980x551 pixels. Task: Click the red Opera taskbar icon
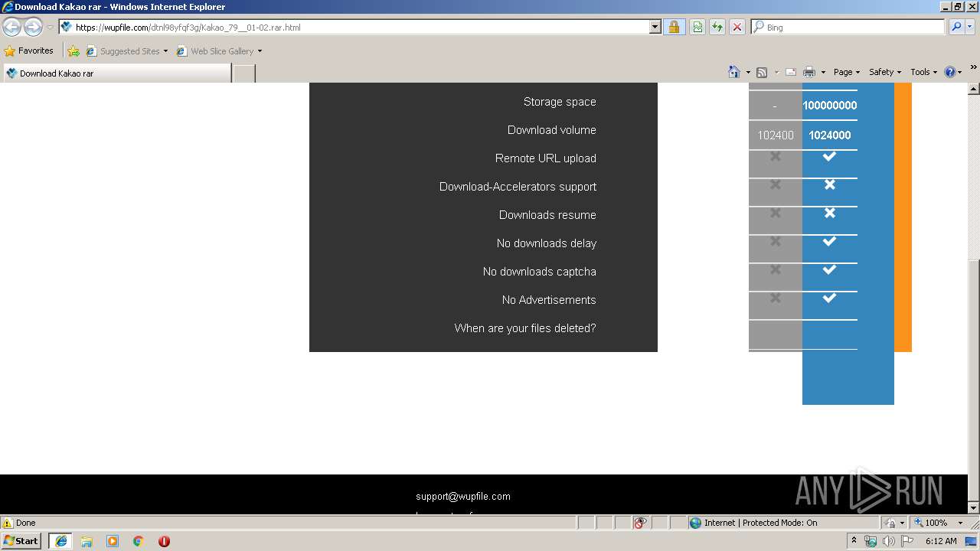pos(164,541)
